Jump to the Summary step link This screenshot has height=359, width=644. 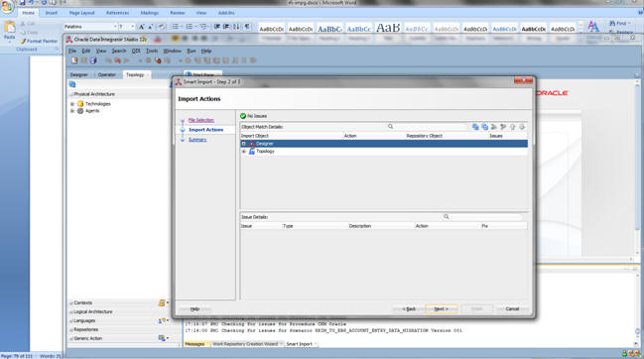tap(197, 140)
